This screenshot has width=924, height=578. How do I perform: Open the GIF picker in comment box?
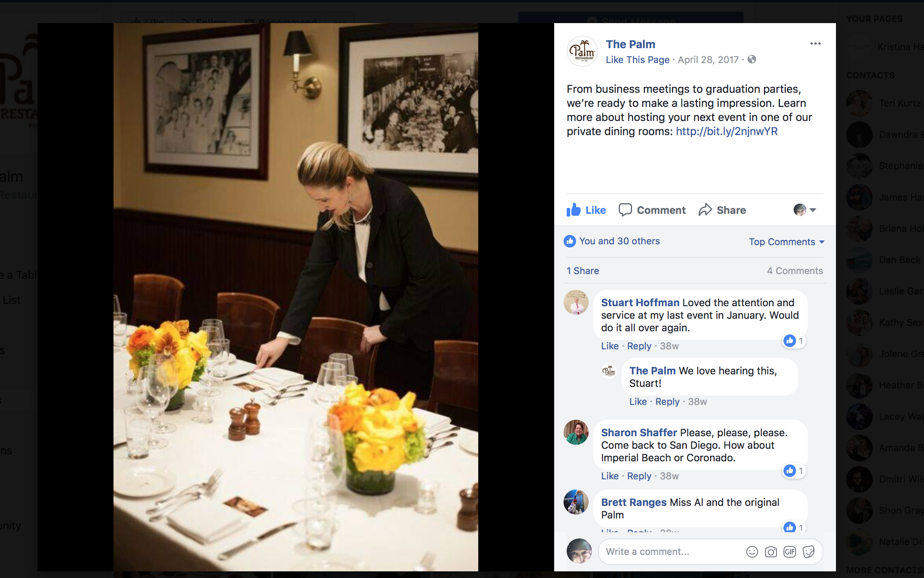tap(789, 552)
